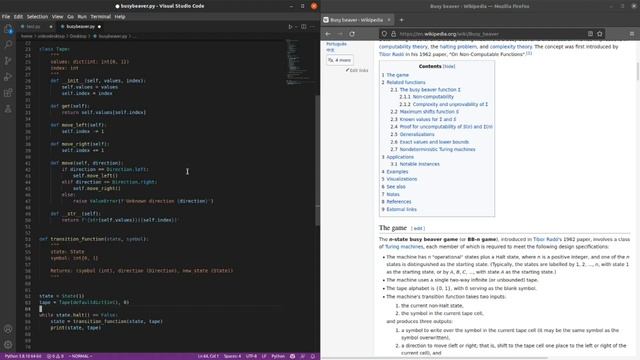Select Python interpreter in status bar
This screenshot has width=640, height=360.
coord(23,356)
